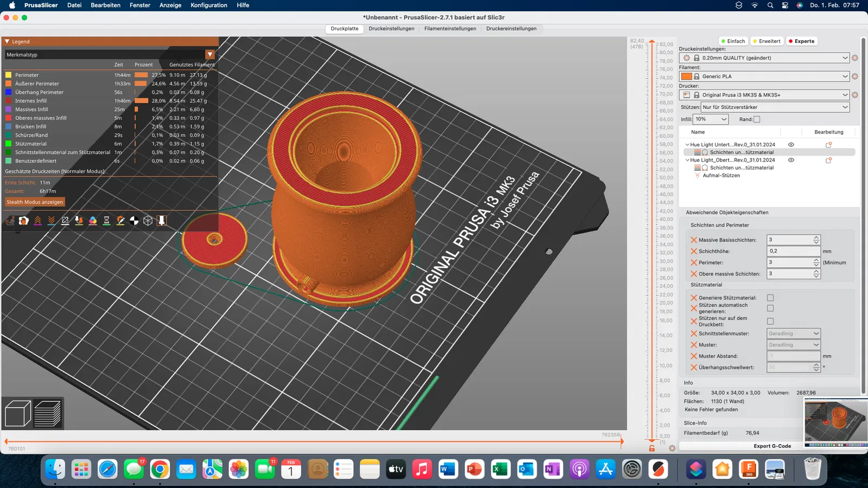This screenshot has width=868, height=488.
Task: Open the Konfiguration menu
Action: tap(209, 5)
